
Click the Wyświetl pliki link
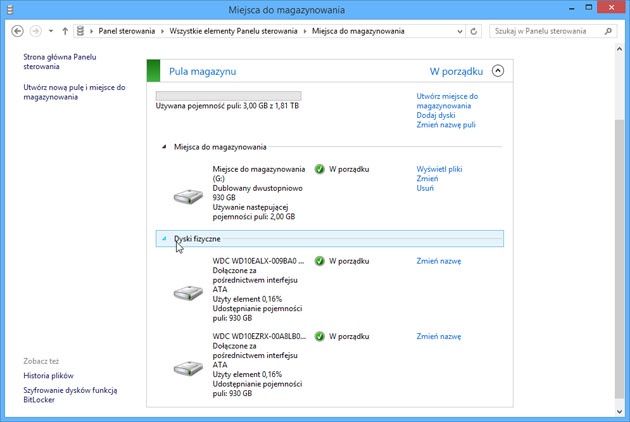pos(439,169)
